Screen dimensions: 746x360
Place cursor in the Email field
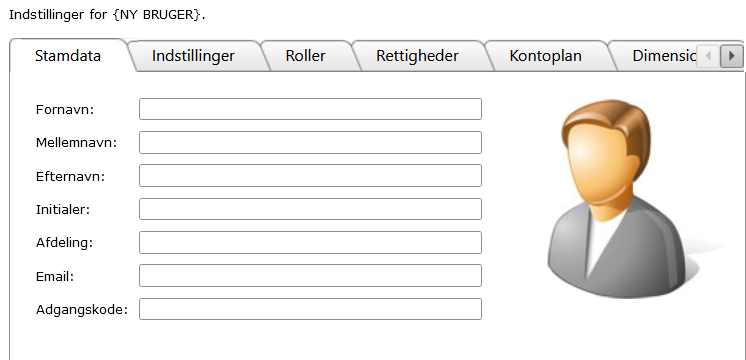tap(310, 276)
